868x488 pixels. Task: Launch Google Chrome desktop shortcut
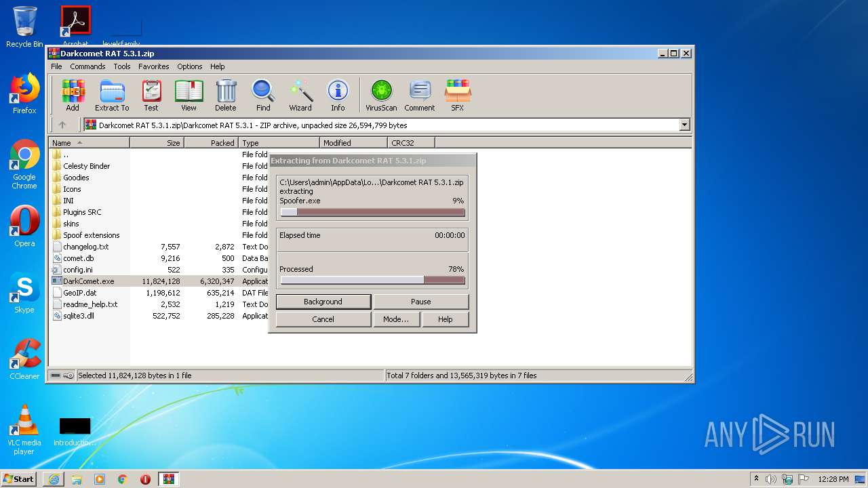24,165
